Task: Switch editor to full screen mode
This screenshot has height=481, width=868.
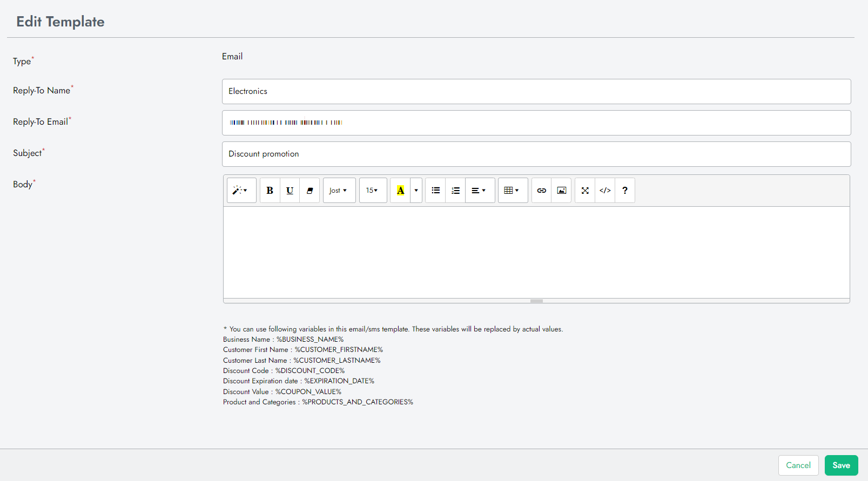Action: 585,191
